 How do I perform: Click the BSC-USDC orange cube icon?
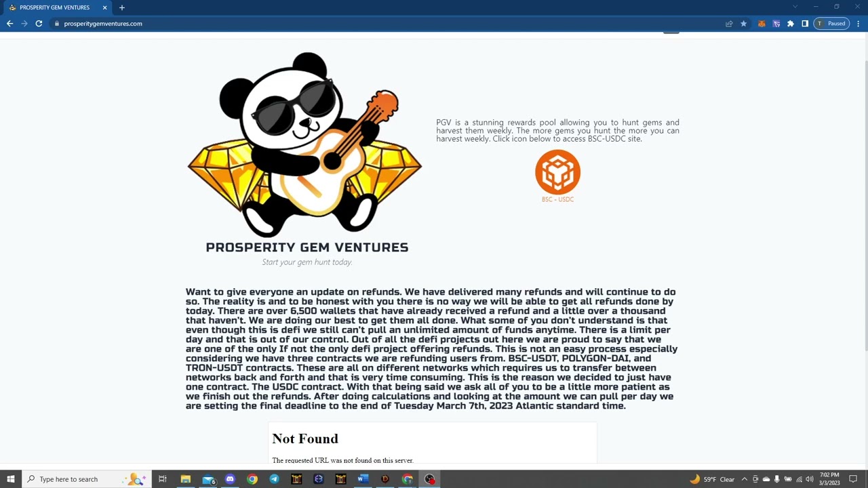coord(557,172)
